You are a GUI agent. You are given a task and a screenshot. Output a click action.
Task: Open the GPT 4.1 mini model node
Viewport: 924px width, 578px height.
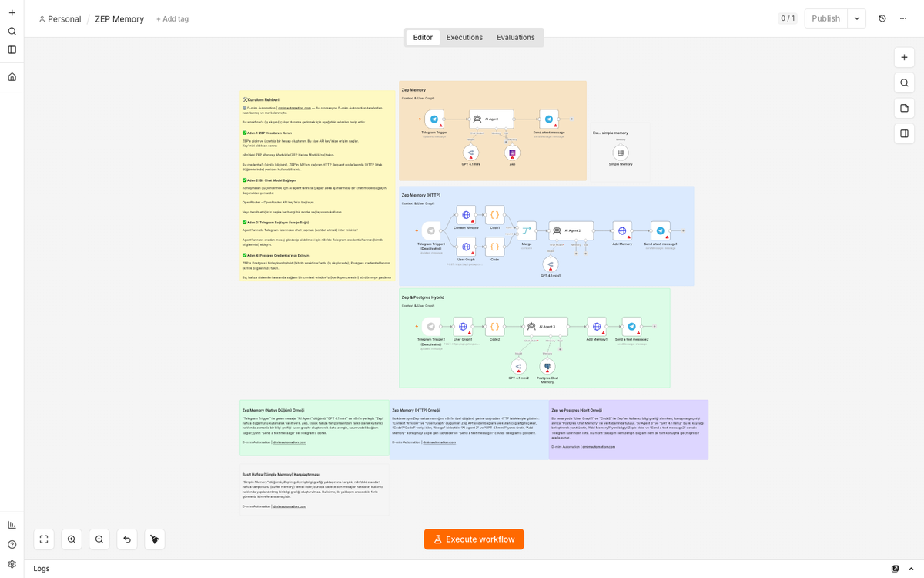coord(471,153)
